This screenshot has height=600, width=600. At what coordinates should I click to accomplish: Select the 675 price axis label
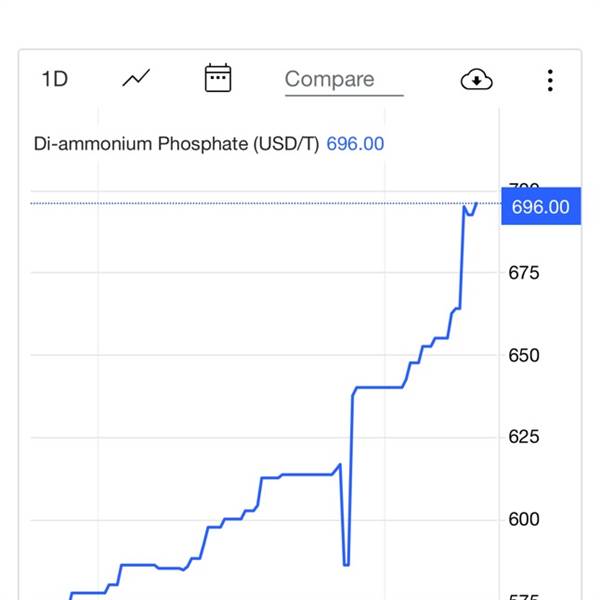pos(523,273)
